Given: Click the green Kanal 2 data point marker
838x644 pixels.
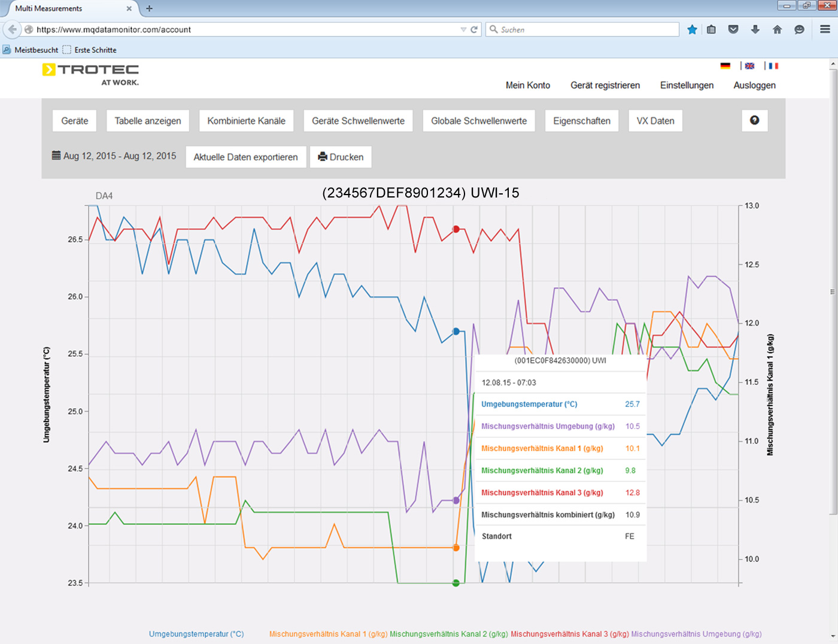Looking at the screenshot, I should 456,583.
